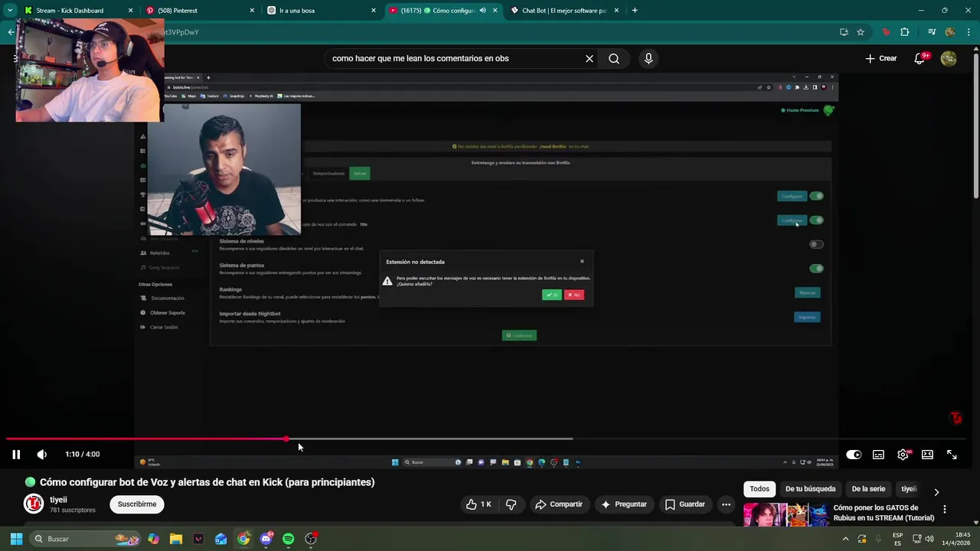The image size is (980, 551).
Task: Open the tab search dropdown in Chrome
Action: (10, 11)
